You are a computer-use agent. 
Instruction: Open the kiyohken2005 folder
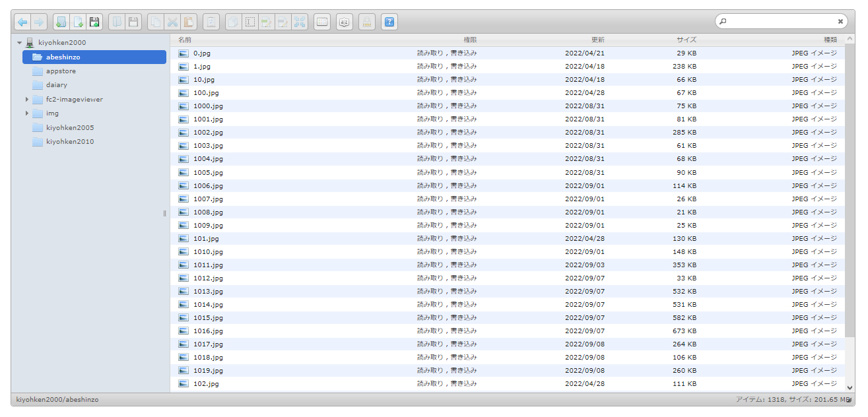[x=70, y=128]
